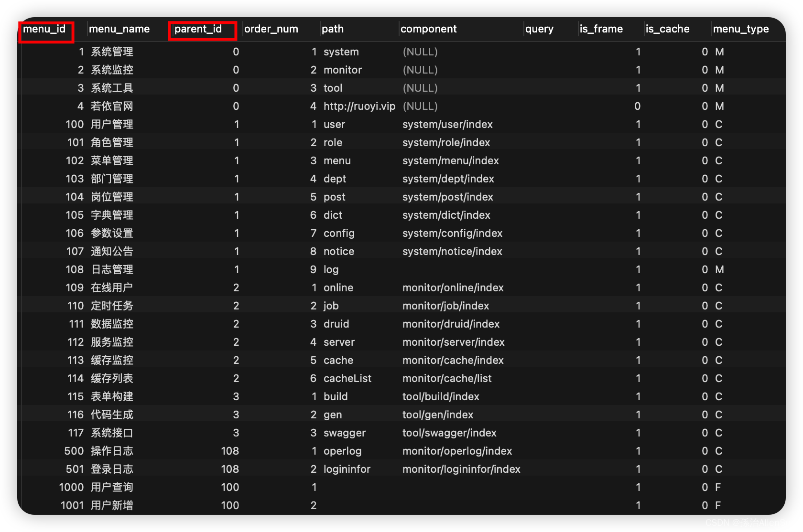Screen dimensions: 803x532
Task: Click the is_cache column header
Action: (x=667, y=29)
